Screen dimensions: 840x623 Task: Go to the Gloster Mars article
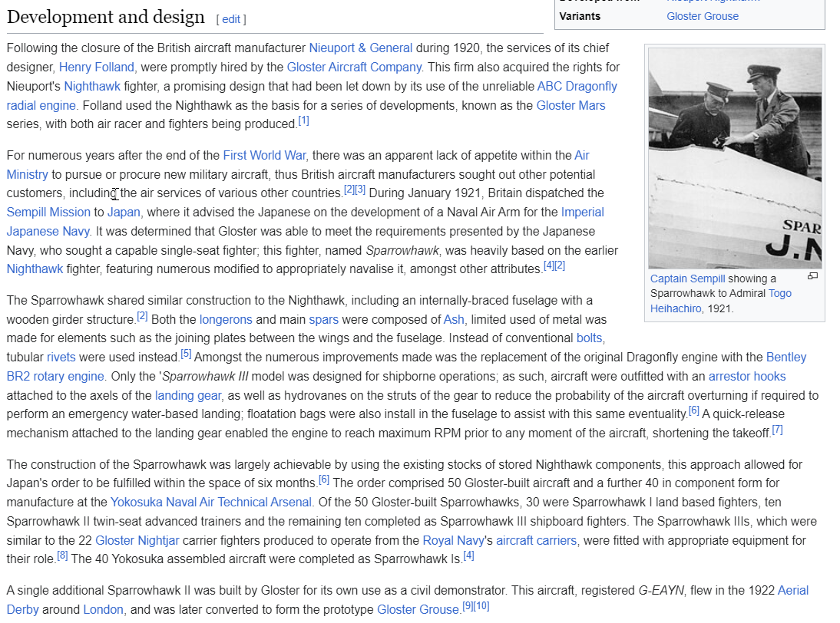[570, 105]
